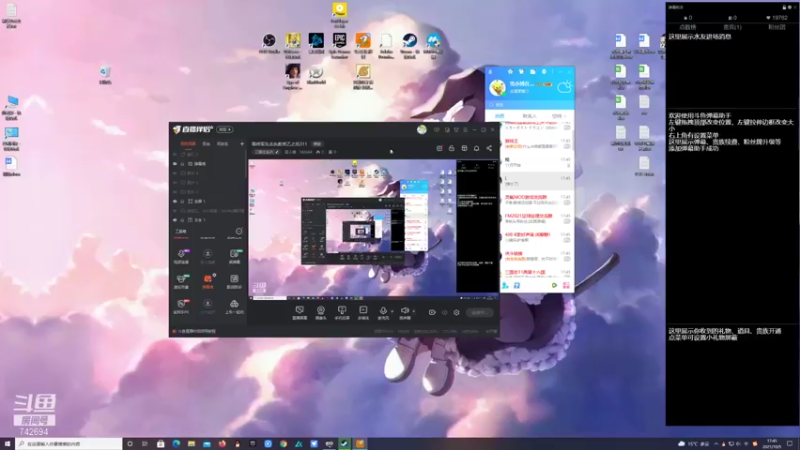Select the second scene tab in streaming app

[x=206, y=144]
